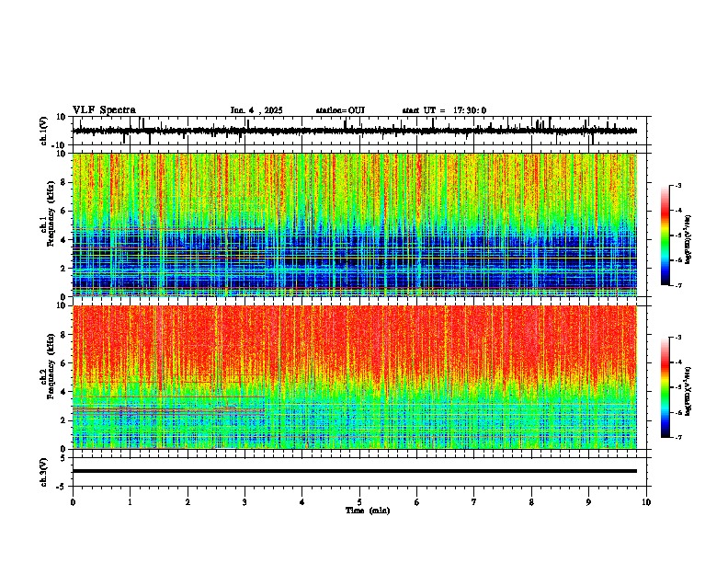Click the ch.1(V) waveform axis label
728x563 pixels.
[44, 131]
